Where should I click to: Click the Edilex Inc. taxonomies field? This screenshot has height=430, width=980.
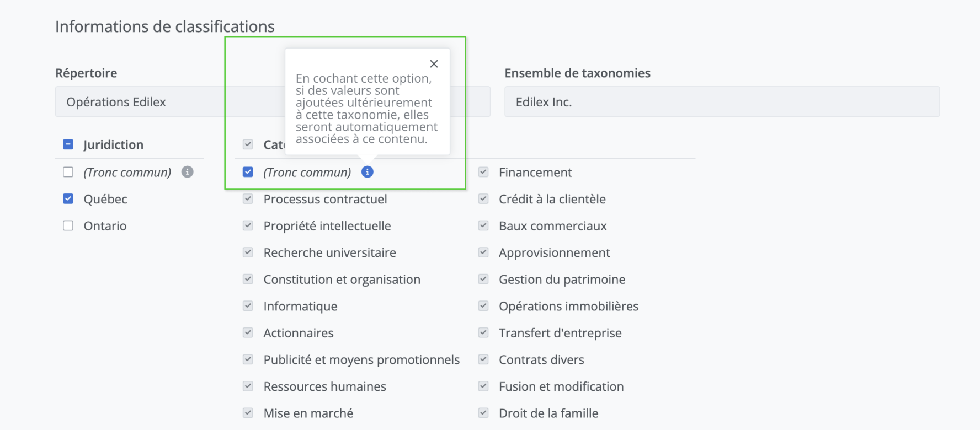tap(722, 102)
